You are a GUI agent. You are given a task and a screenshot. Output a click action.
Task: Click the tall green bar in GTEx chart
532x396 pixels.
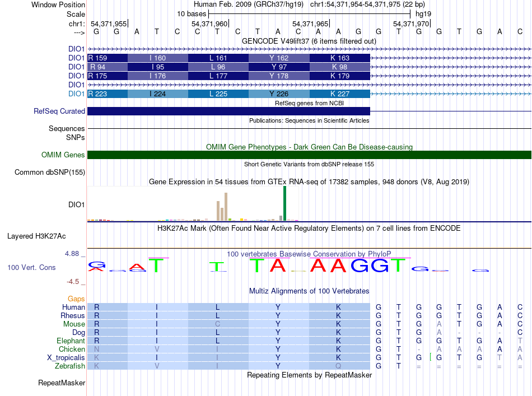[x=284, y=203]
